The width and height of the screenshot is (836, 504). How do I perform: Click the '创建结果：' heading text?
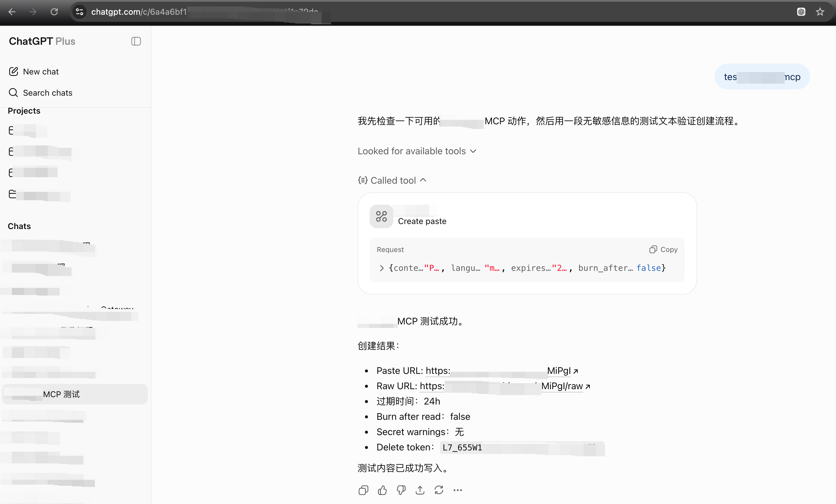[379, 346]
